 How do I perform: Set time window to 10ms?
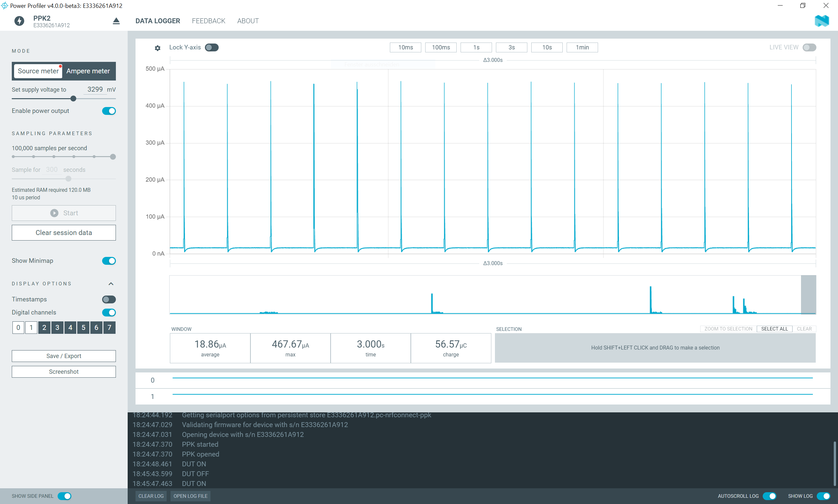[x=406, y=47]
